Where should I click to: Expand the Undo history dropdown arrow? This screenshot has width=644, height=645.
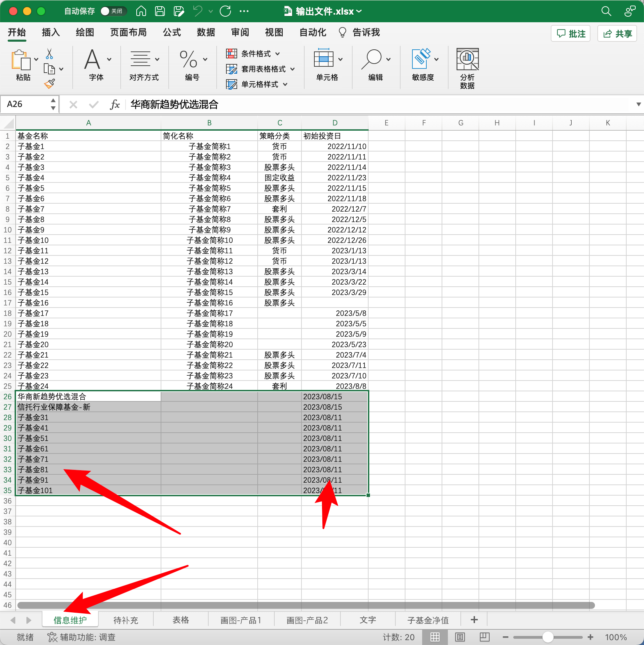211,11
